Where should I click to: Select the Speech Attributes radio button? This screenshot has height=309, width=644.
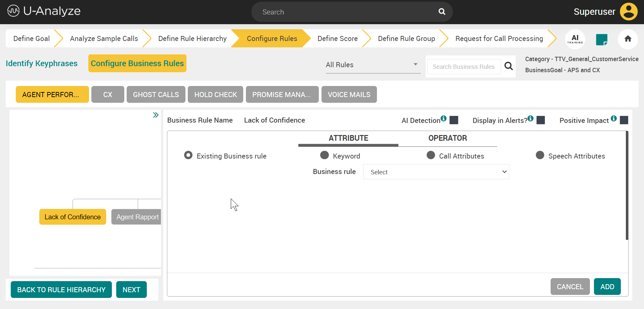coord(540,155)
